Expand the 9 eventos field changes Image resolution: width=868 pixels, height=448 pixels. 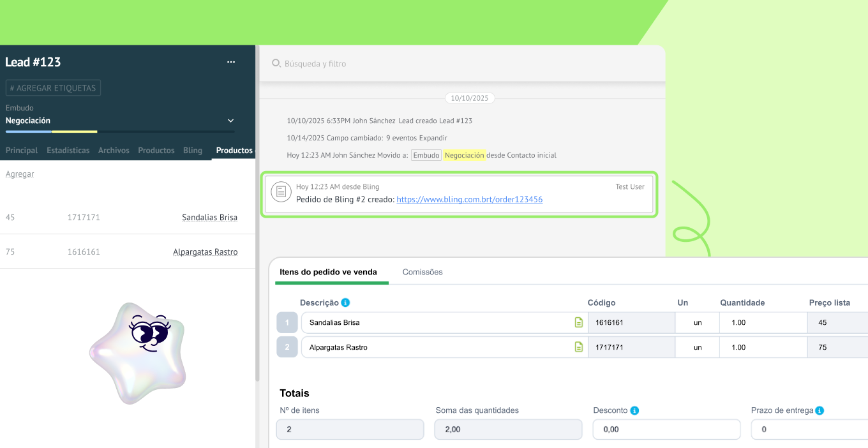pyautogui.click(x=433, y=138)
